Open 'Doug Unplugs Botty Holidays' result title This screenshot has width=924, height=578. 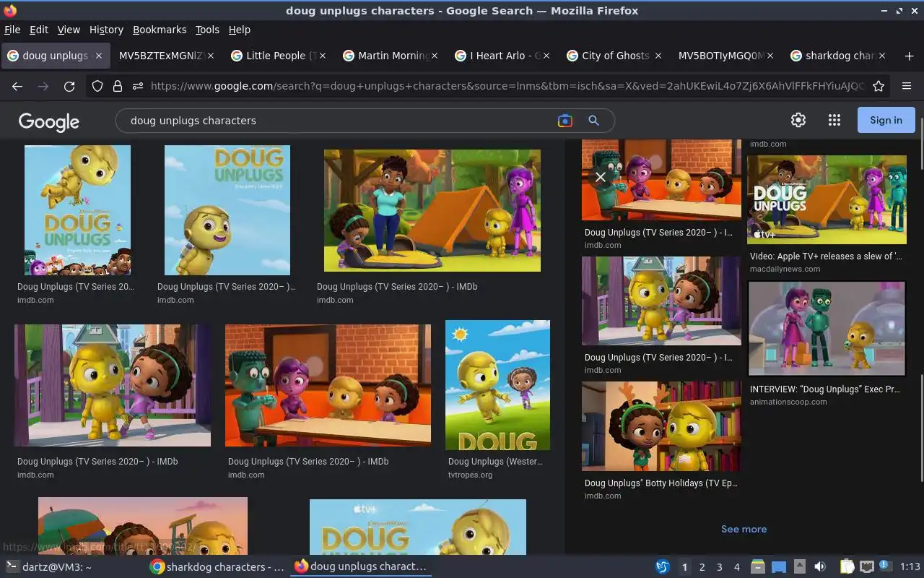(661, 483)
